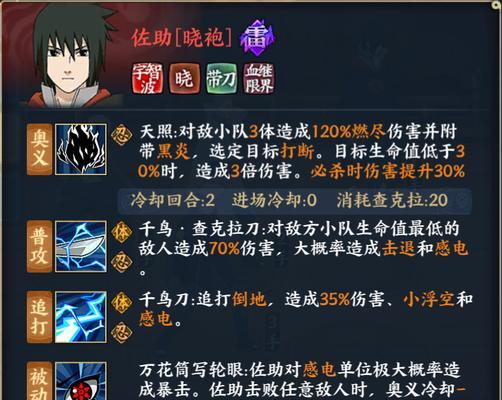Screen dimensions: 502x400
Task: Select the 奥义 skill category label
Action: (39, 149)
